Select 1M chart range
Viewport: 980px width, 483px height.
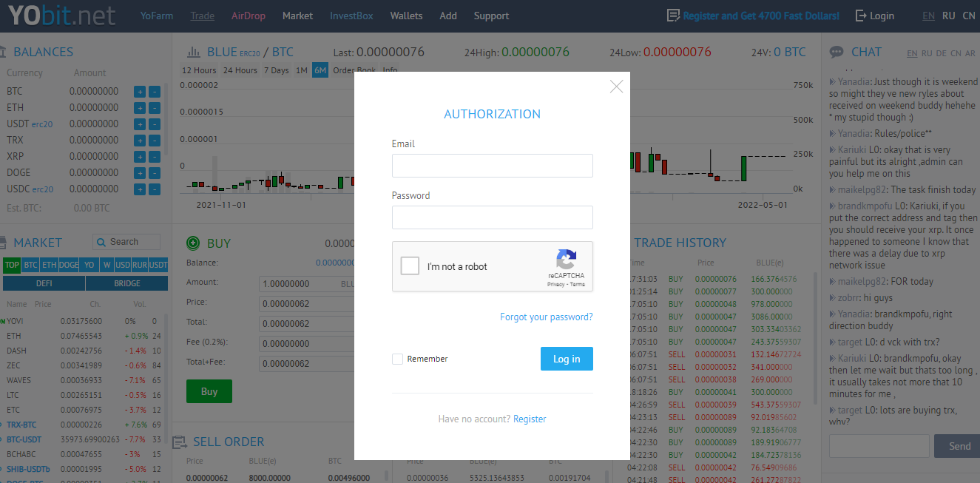[302, 70]
